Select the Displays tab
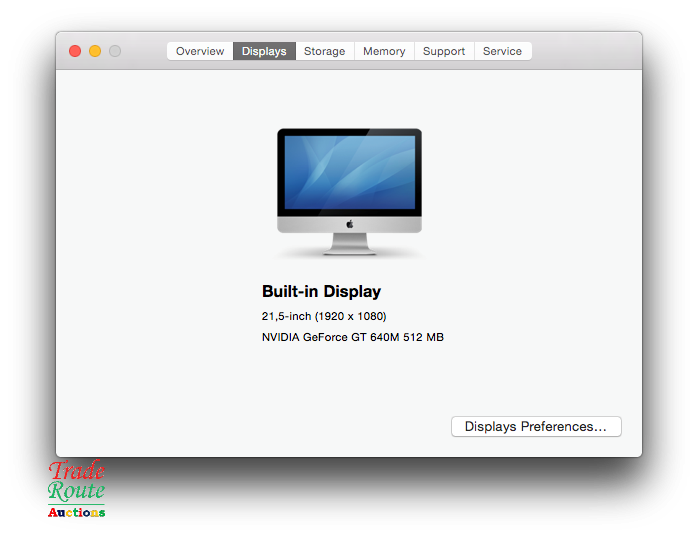This screenshot has height=537, width=698. coord(264,51)
